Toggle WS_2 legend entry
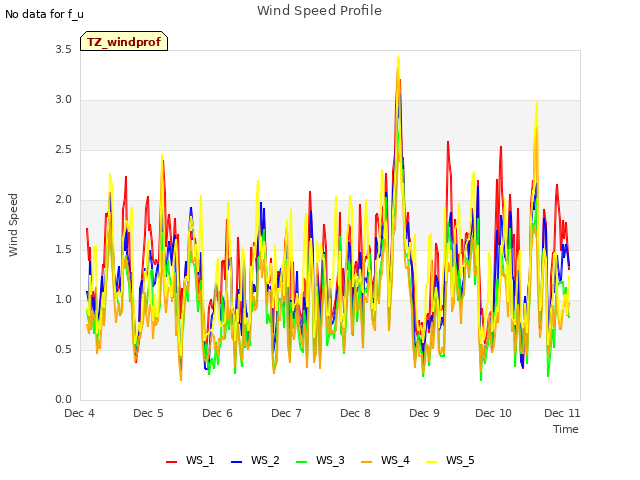This screenshot has height=480, width=640. pyautogui.click(x=255, y=460)
